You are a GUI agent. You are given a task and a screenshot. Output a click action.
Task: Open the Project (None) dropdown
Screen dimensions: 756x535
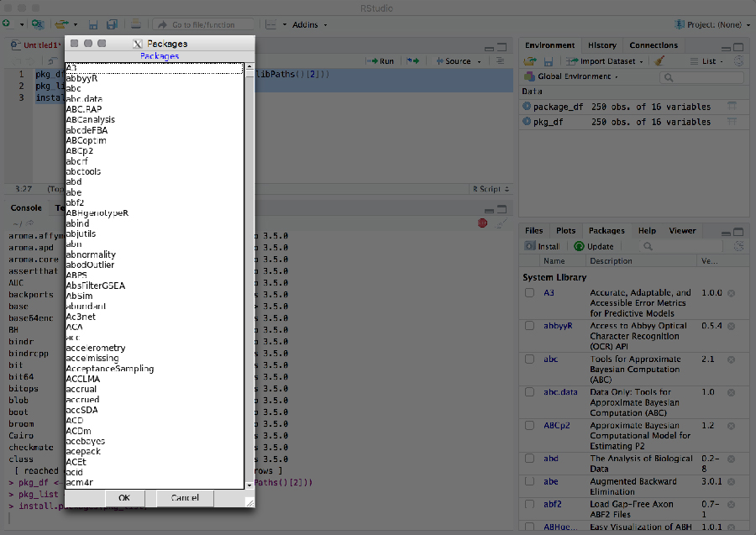712,24
